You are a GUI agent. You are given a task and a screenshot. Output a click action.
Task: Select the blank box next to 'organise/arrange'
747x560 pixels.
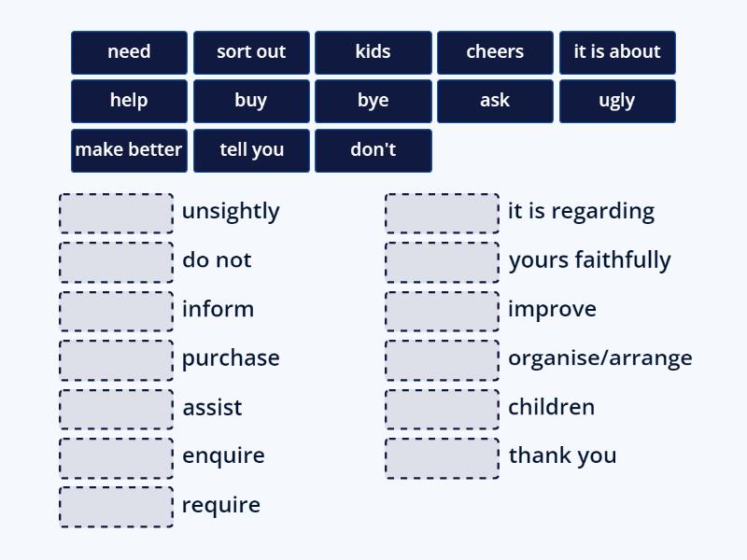(443, 359)
